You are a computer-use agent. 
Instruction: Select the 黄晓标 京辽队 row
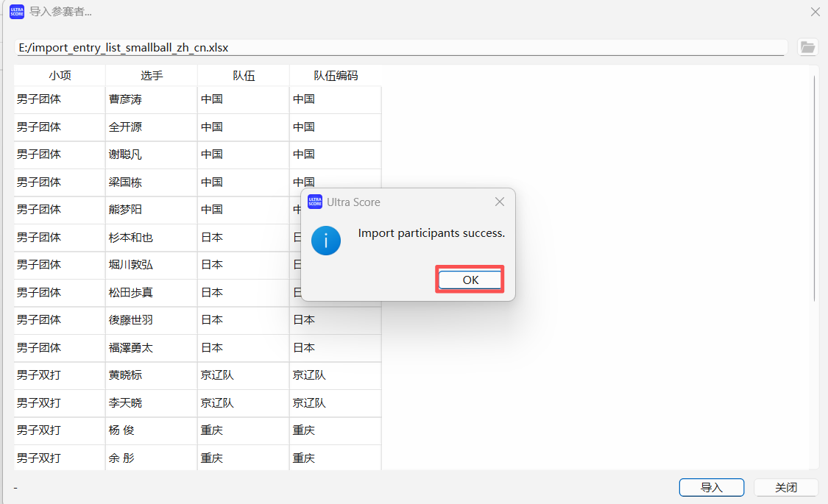point(147,375)
